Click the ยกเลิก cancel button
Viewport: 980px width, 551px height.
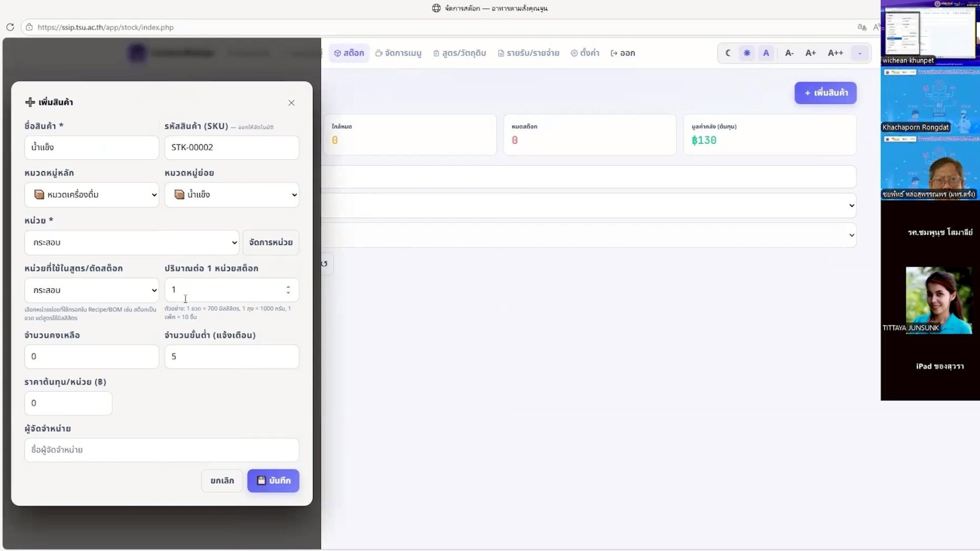(222, 481)
